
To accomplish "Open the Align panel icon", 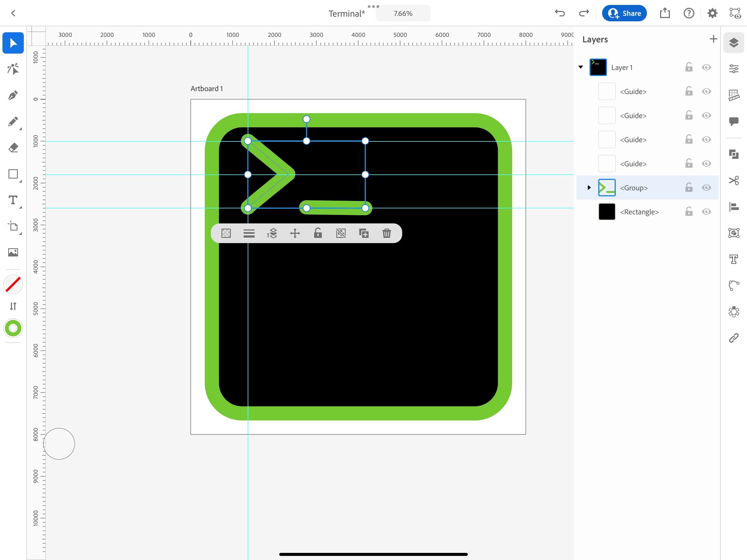I will coord(734,207).
